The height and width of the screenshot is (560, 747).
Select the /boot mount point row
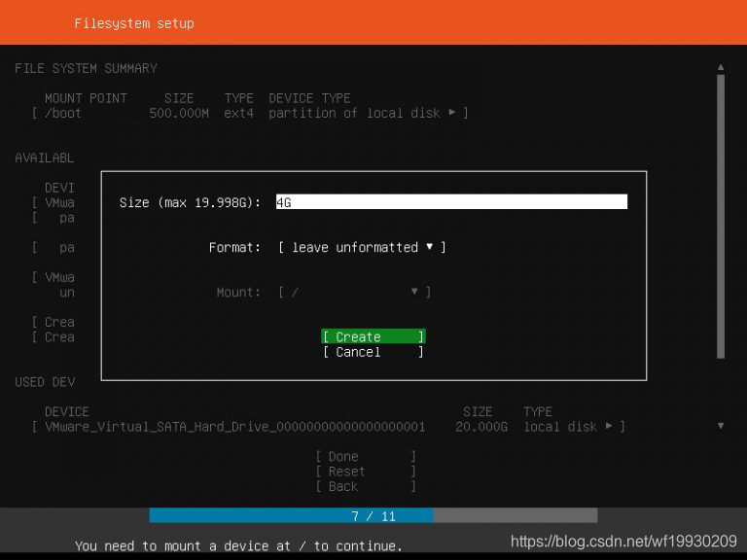(250, 113)
